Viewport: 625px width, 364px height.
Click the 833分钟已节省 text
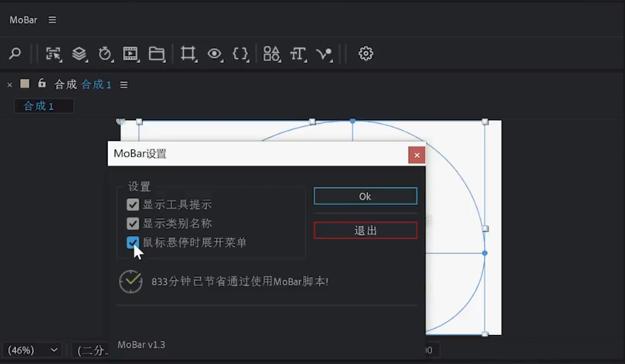[240, 282]
